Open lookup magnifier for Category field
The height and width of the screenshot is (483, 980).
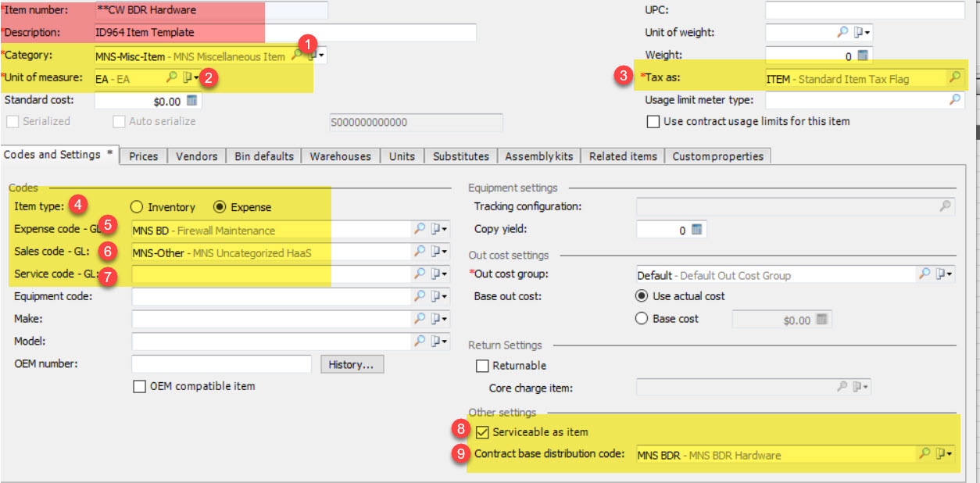297,55
